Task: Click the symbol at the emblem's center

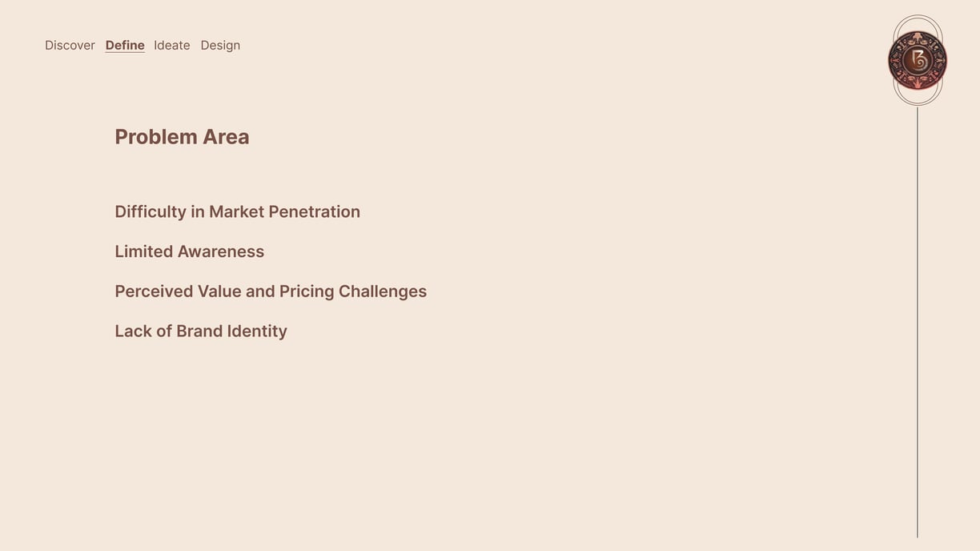Action: pyautogui.click(x=918, y=59)
